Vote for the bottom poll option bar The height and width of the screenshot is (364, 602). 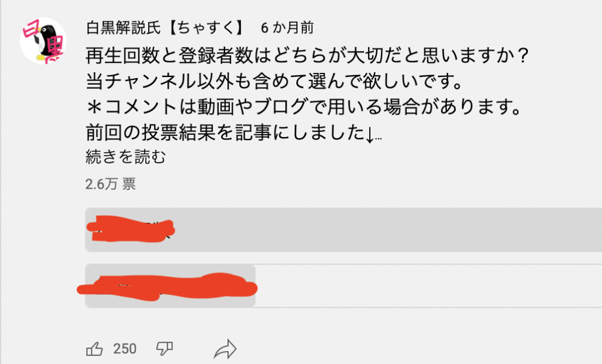(x=343, y=286)
